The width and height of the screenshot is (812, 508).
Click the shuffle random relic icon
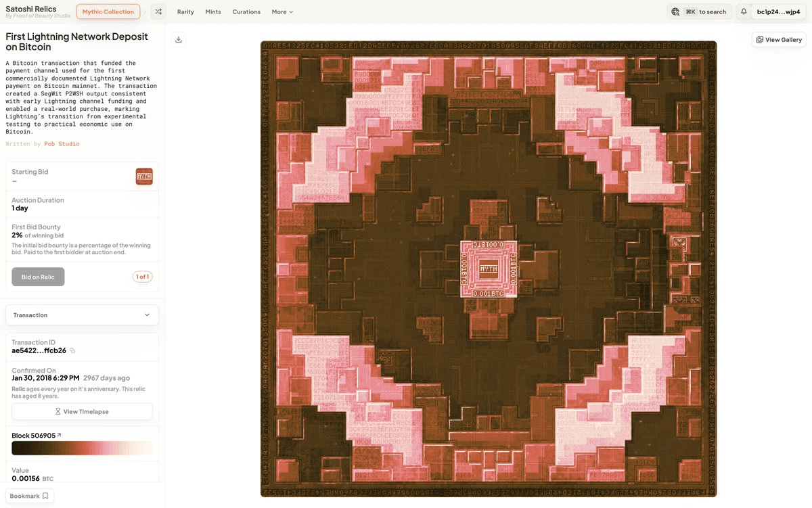point(158,11)
